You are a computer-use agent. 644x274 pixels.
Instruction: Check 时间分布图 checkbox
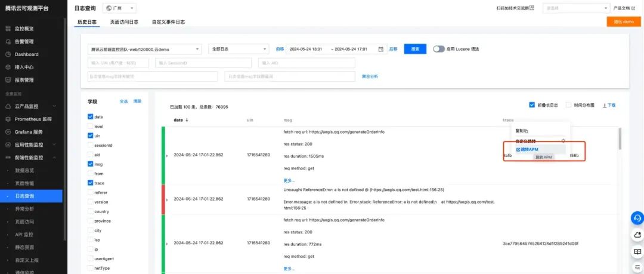point(568,105)
